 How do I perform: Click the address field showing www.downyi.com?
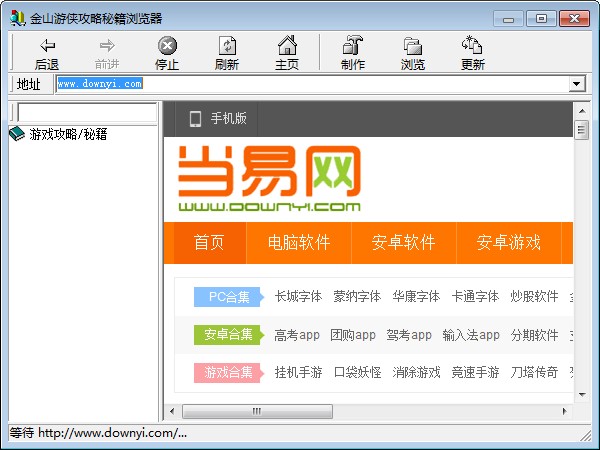(x=312, y=83)
